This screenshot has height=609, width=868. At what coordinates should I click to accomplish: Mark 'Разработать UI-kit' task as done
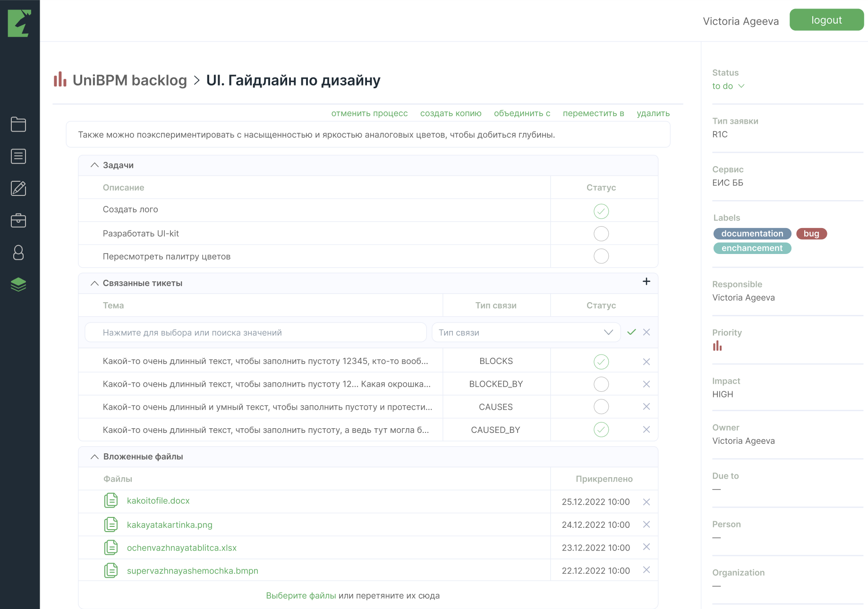(x=601, y=234)
